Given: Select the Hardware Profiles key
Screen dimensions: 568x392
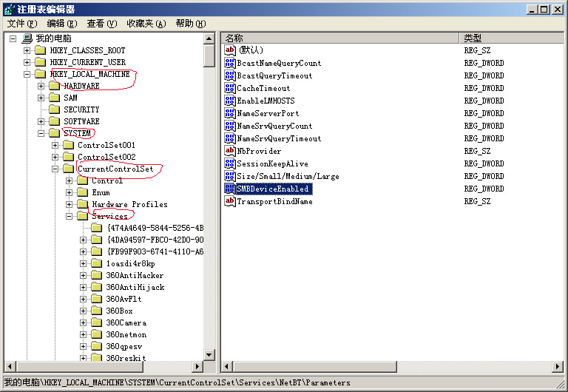Looking at the screenshot, I should pyautogui.click(x=129, y=204).
